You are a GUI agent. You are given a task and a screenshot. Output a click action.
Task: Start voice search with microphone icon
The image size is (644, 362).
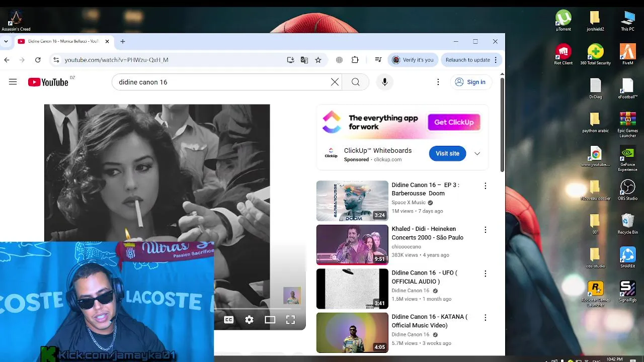pos(385,82)
